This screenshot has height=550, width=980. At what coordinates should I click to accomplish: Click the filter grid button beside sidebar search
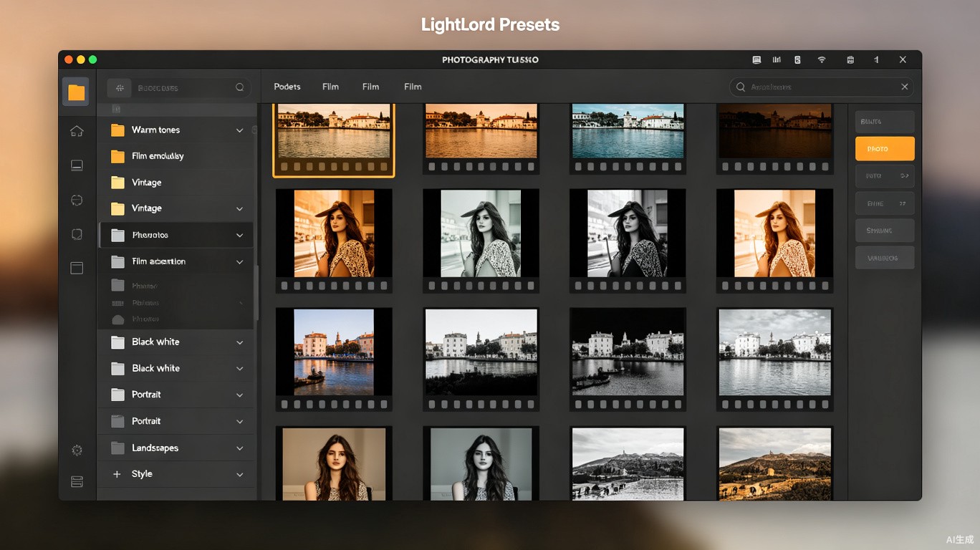point(120,87)
